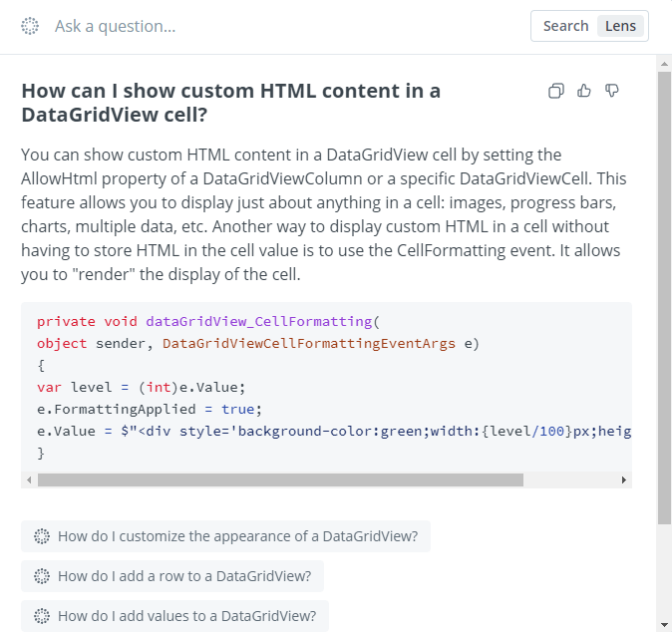Open suggestion How do I add a row

click(172, 576)
